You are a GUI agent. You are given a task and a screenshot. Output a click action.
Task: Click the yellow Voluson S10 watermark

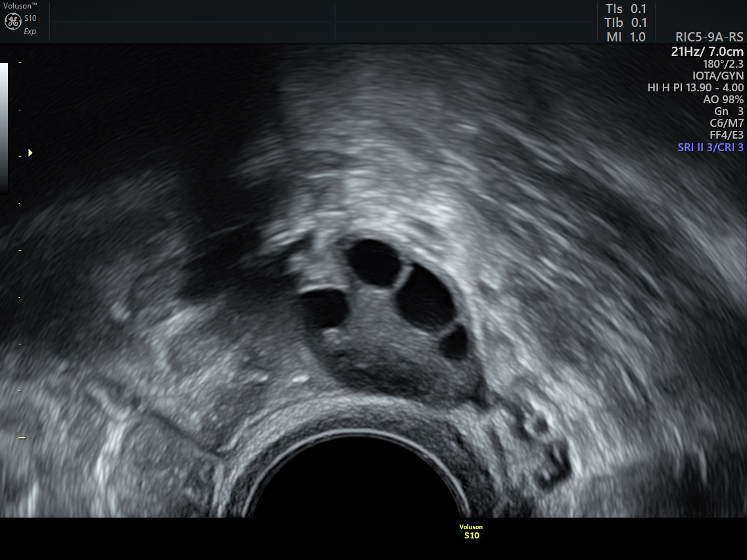coord(471,532)
